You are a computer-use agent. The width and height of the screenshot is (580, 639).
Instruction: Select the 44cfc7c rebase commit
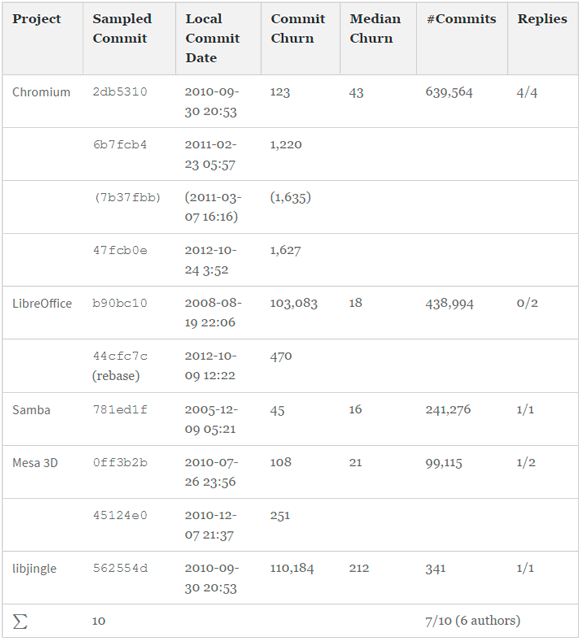coord(120,366)
